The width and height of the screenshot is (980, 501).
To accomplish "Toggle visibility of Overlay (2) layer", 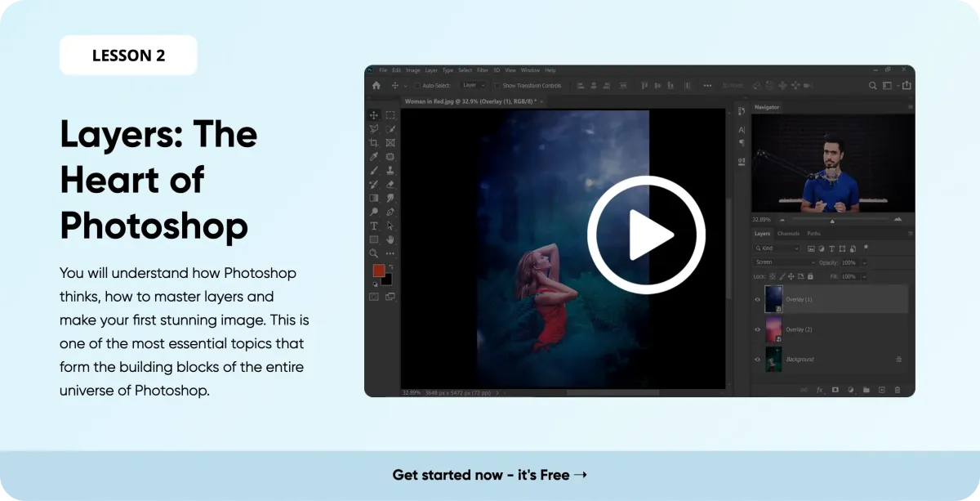I will coord(758,329).
